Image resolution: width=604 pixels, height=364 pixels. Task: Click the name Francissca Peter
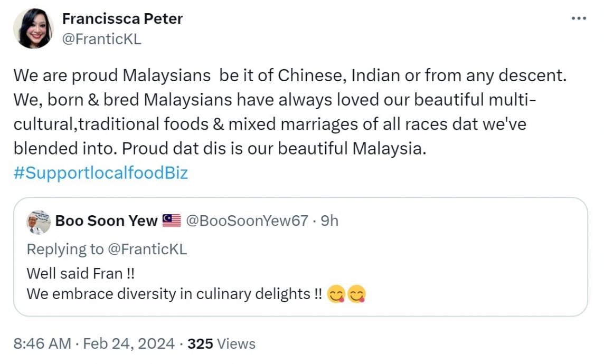tap(122, 18)
